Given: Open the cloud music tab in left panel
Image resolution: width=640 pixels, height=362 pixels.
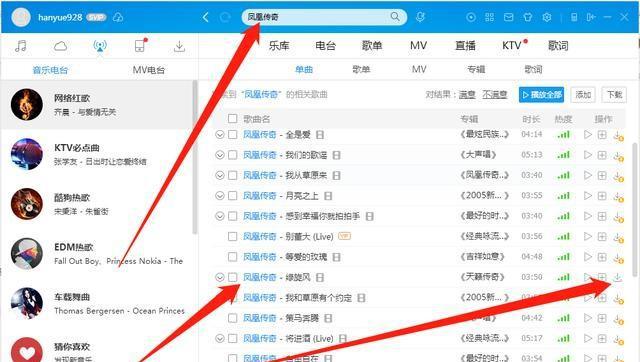Looking at the screenshot, I should [60, 46].
